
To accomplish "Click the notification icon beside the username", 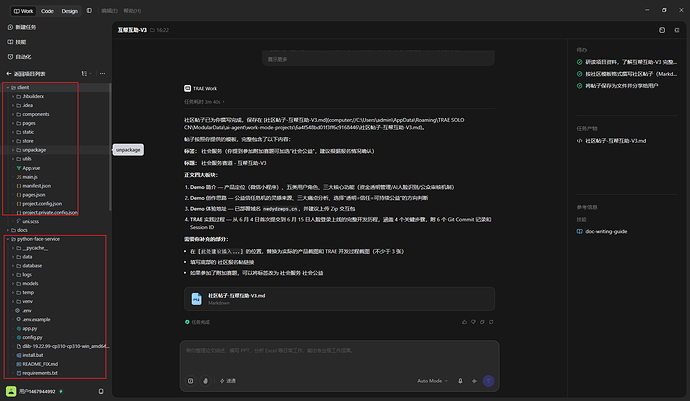I will click(101, 391).
